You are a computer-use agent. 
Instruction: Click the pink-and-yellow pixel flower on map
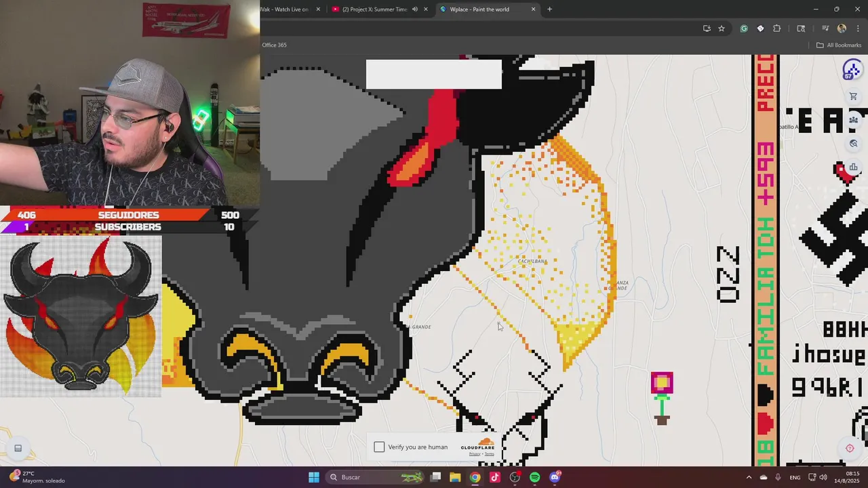tap(662, 399)
